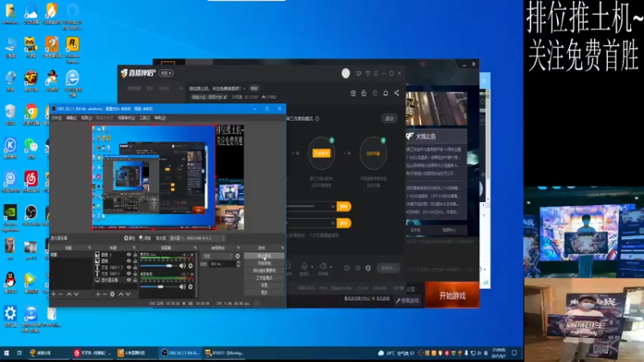The image size is (644, 362).
Task: Remove selected scene with minus icon
Action: pyautogui.click(x=61, y=294)
